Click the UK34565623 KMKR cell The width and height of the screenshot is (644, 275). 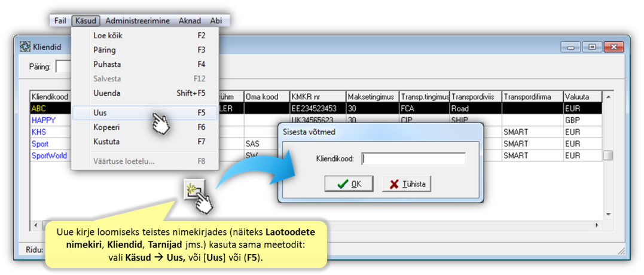click(318, 121)
